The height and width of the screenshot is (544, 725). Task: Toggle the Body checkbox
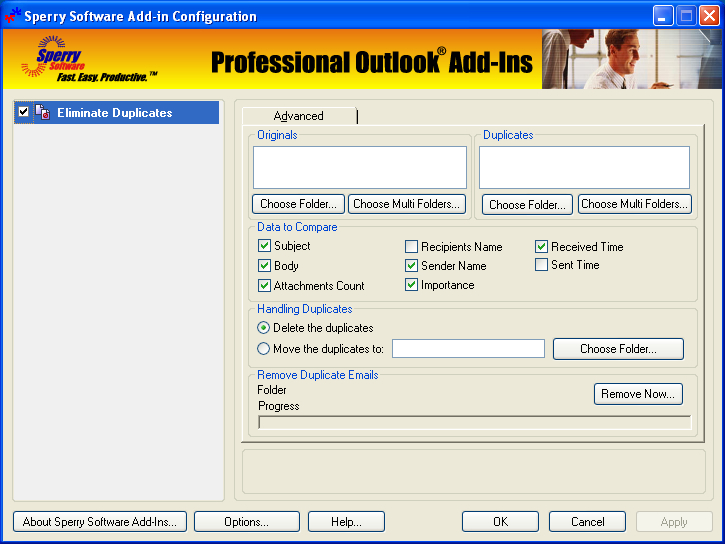point(264,265)
